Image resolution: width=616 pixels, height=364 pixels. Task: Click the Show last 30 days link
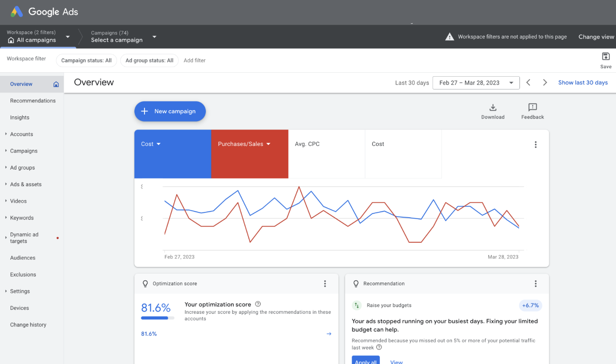coord(583,82)
